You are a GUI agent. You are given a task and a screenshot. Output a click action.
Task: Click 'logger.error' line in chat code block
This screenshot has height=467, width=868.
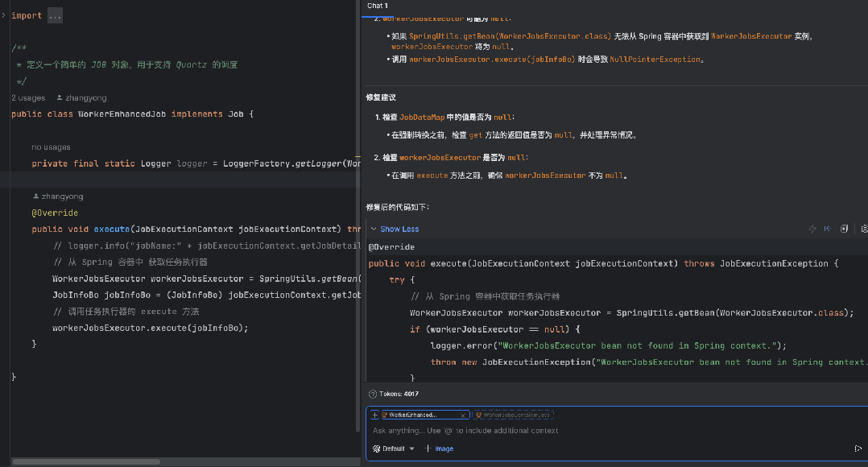pyautogui.click(x=609, y=346)
